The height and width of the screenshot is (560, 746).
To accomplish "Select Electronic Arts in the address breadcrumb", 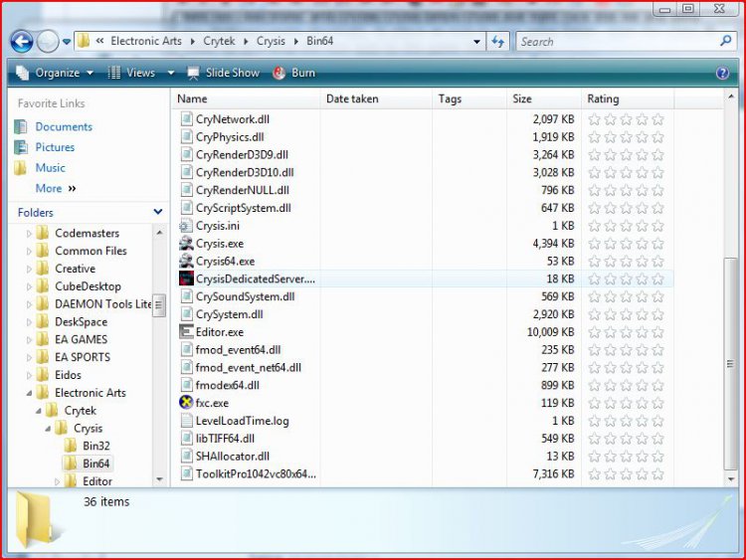I will tap(146, 42).
